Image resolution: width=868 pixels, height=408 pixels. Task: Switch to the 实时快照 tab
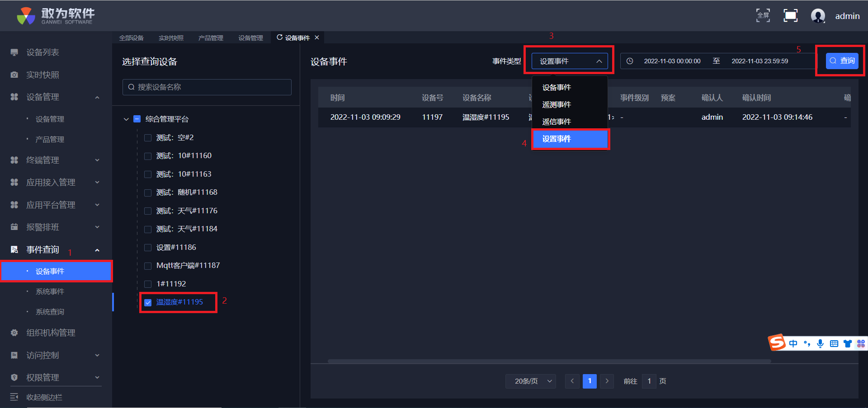171,38
